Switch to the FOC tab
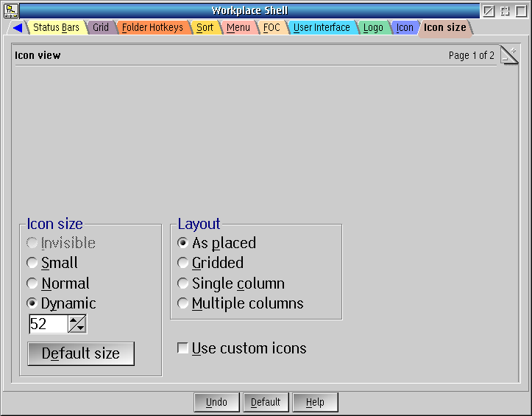The width and height of the screenshot is (532, 416). click(x=272, y=27)
